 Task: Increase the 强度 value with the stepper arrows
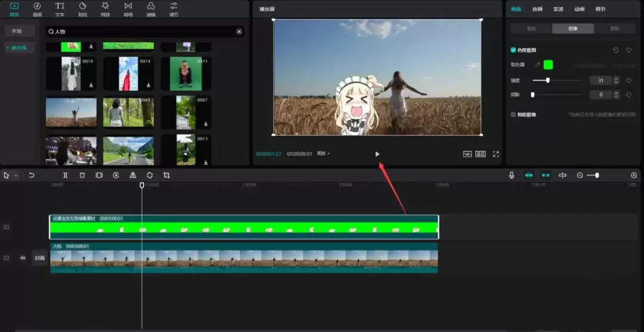point(617,78)
